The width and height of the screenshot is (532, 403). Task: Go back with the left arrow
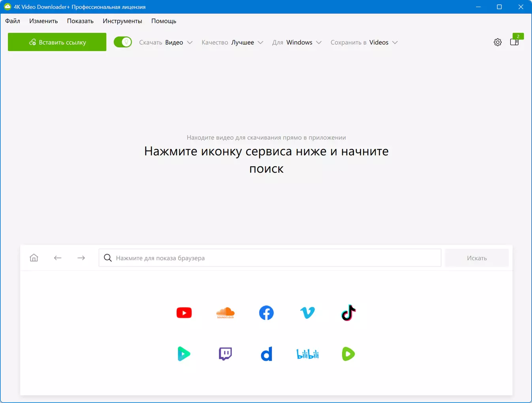pos(58,258)
